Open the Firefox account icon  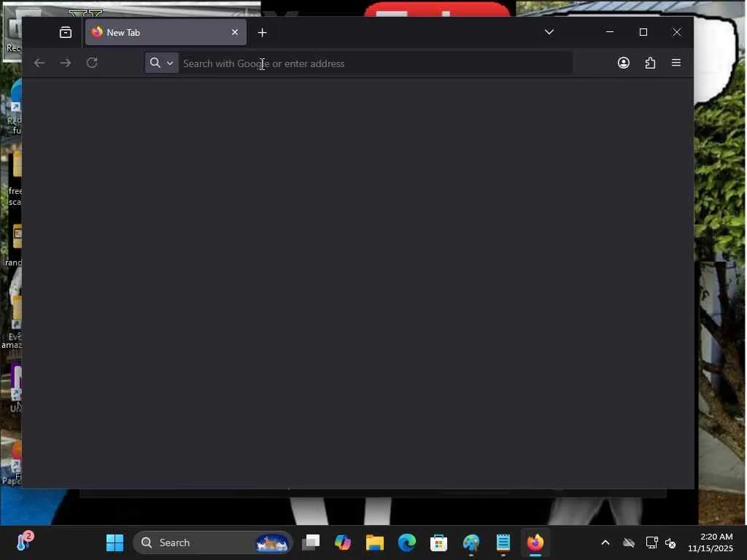click(x=623, y=63)
